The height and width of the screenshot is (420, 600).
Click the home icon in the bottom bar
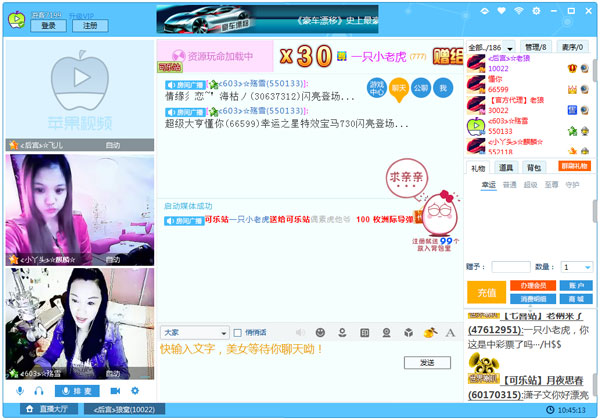(x=29, y=409)
